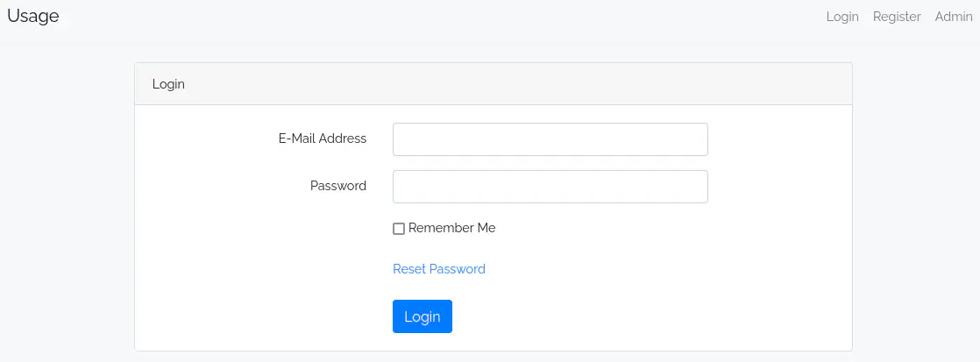Submit the form with the Login button

(422, 316)
